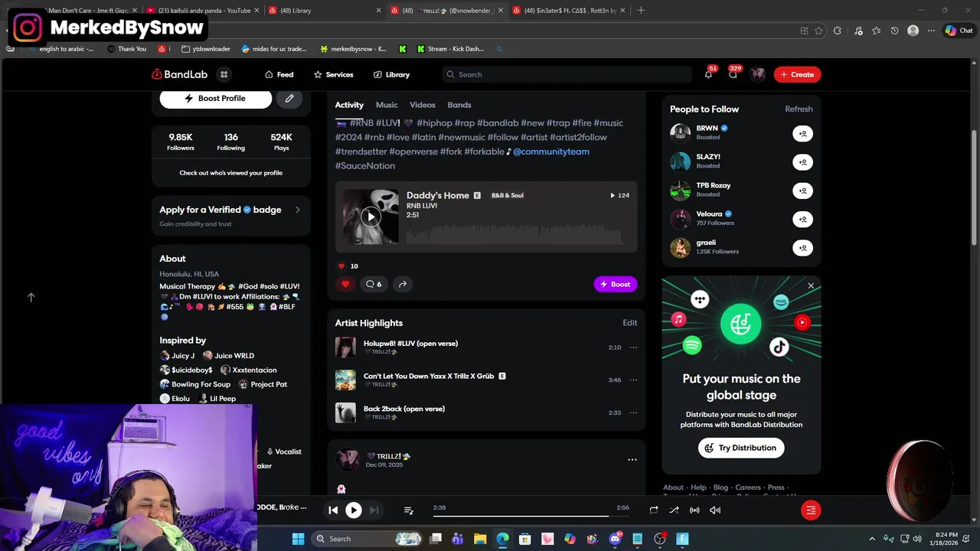Select the Activity tab
This screenshot has height=551, width=980.
pos(349,105)
